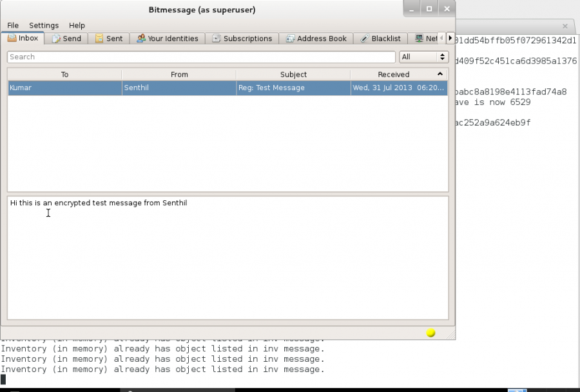Image resolution: width=580 pixels, height=392 pixels.
Task: Open the Settings menu
Action: click(44, 26)
